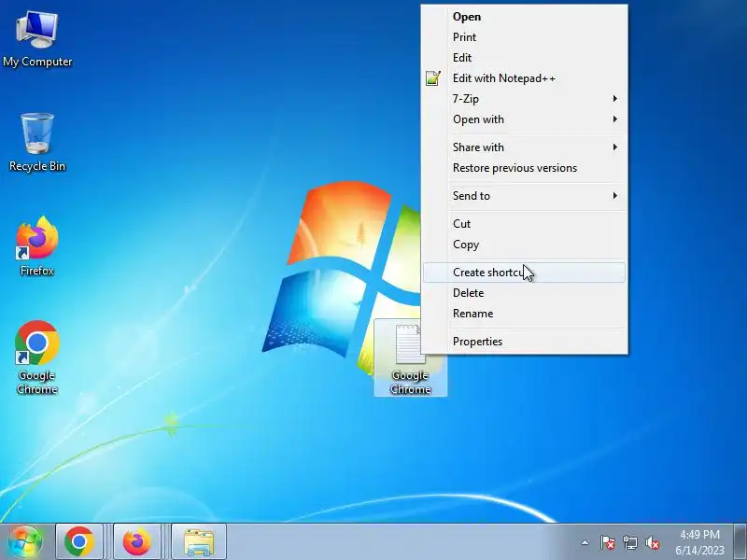Open Properties from context menu
Image resolution: width=747 pixels, height=560 pixels.
(524, 342)
